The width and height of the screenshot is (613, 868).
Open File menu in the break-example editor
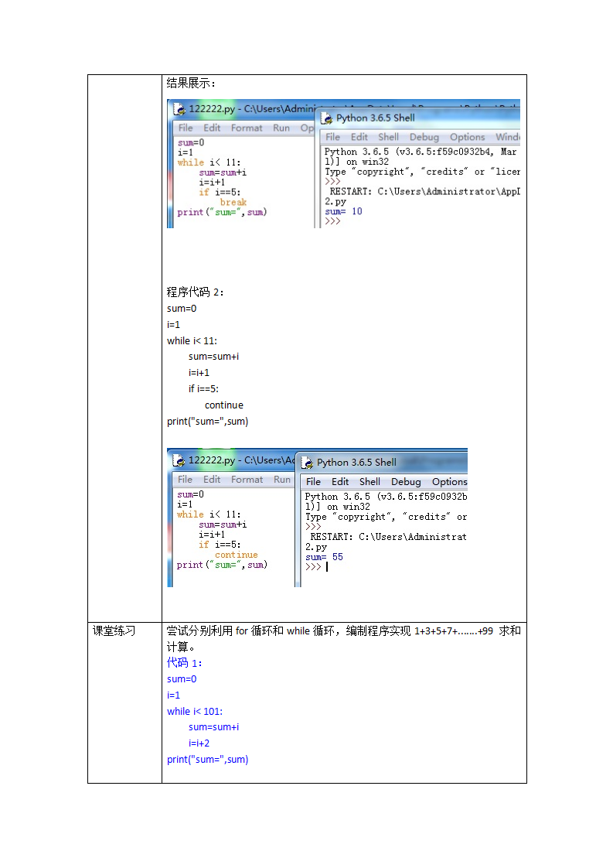(x=186, y=128)
